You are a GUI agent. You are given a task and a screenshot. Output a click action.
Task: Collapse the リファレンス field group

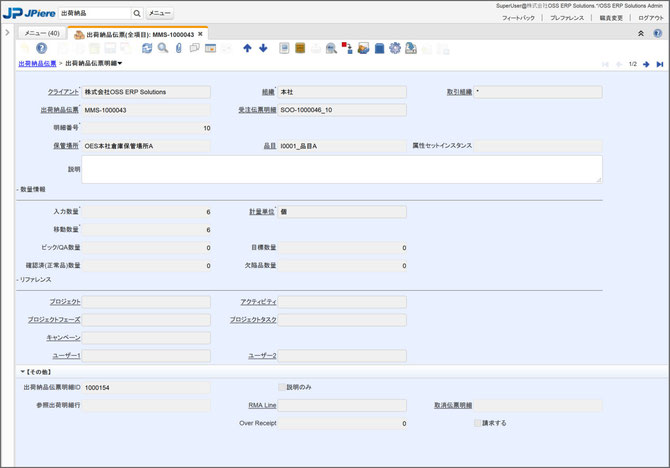(34, 280)
